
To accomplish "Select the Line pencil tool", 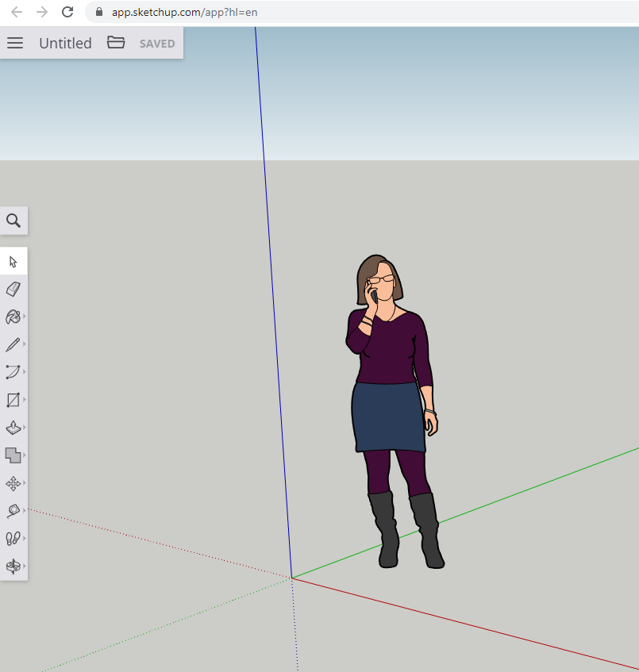I will 13,344.
